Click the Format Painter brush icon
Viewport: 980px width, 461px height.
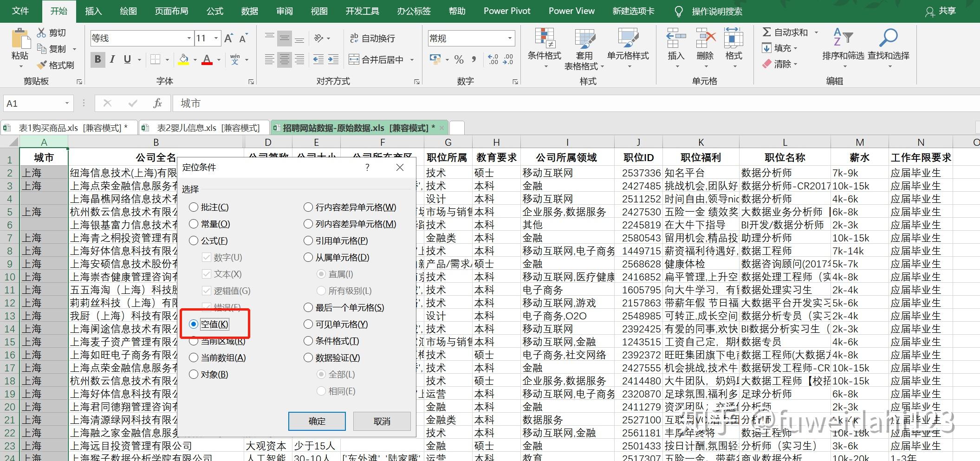coord(42,65)
